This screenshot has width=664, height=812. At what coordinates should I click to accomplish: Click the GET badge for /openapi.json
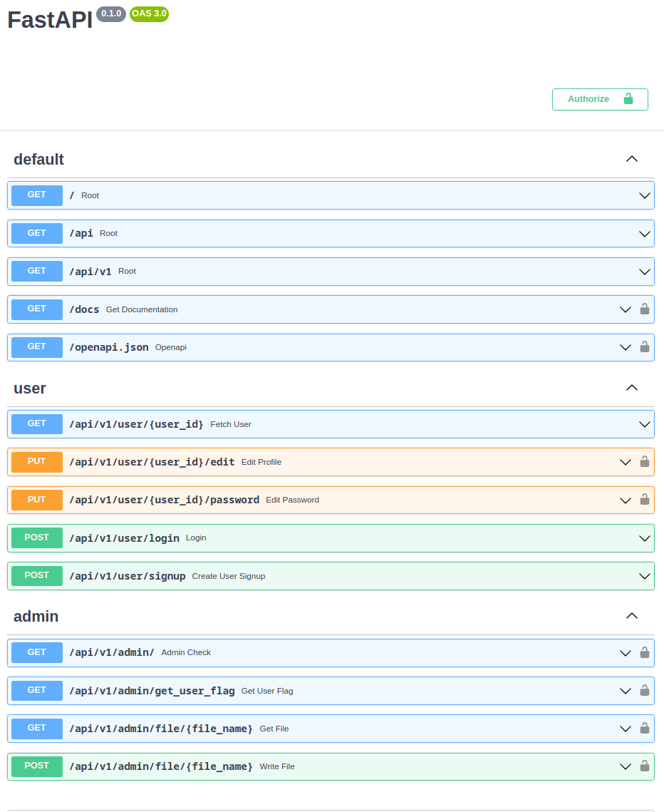tap(37, 347)
